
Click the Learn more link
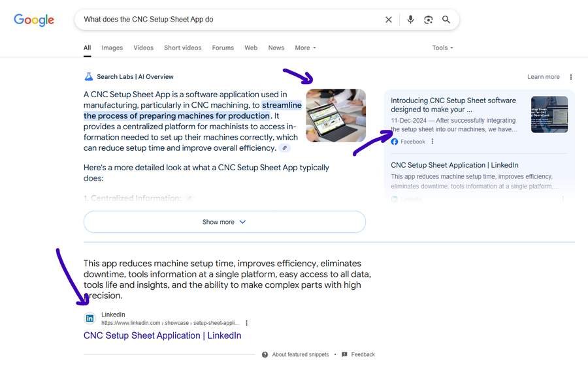click(x=544, y=77)
